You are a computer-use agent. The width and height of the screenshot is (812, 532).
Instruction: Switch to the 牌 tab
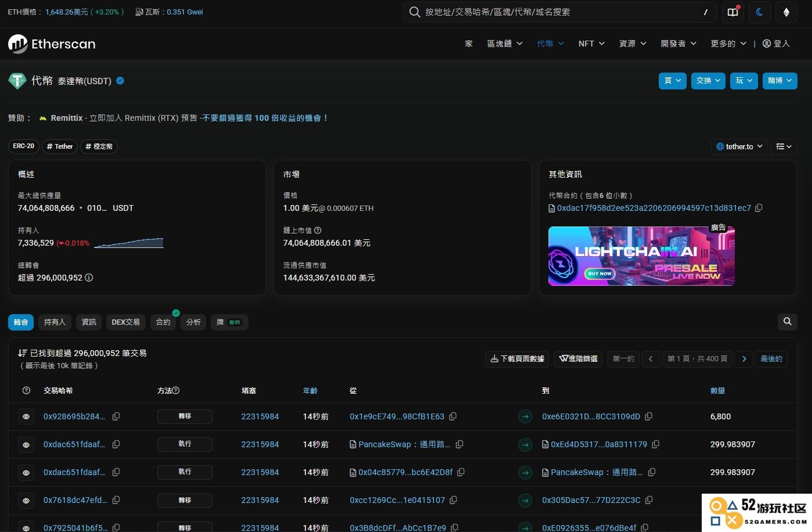229,322
